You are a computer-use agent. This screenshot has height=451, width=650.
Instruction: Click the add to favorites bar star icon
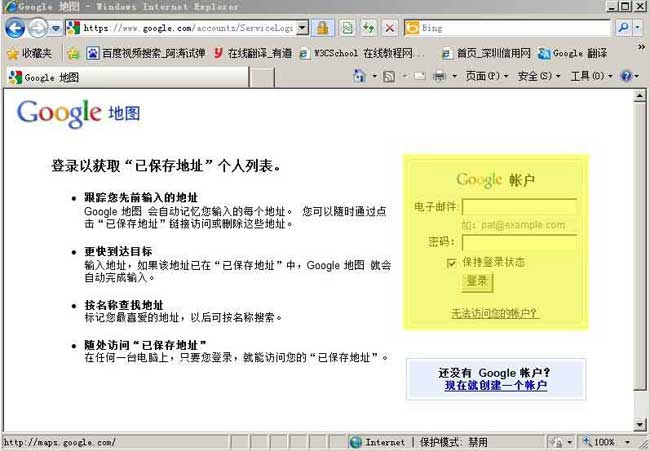(x=73, y=53)
